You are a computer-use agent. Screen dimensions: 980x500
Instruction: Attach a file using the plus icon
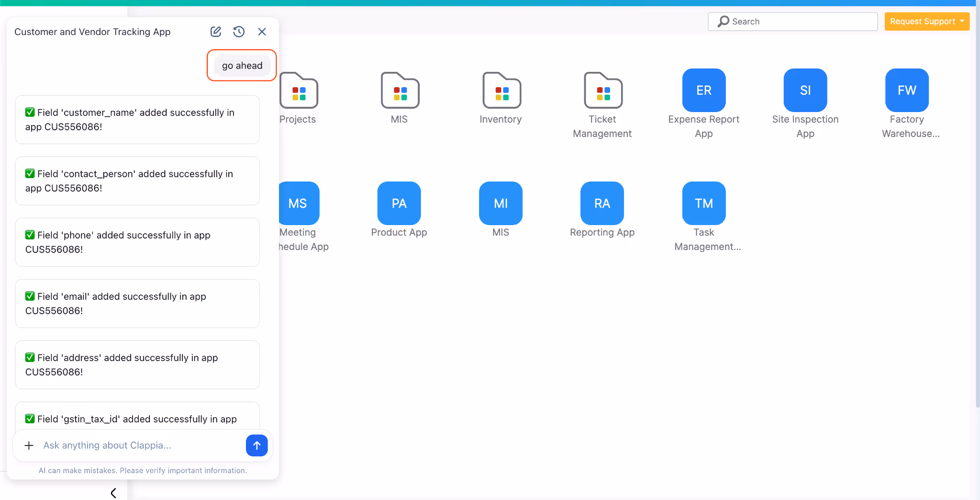(x=29, y=445)
